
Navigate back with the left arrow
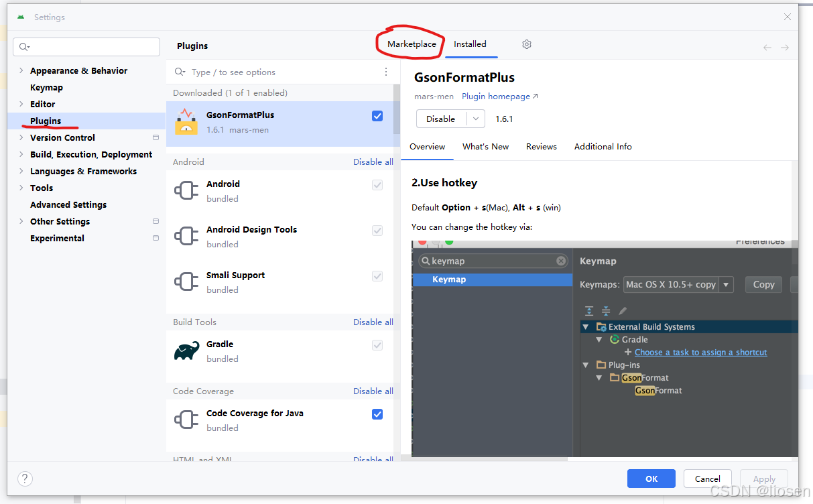pyautogui.click(x=767, y=47)
